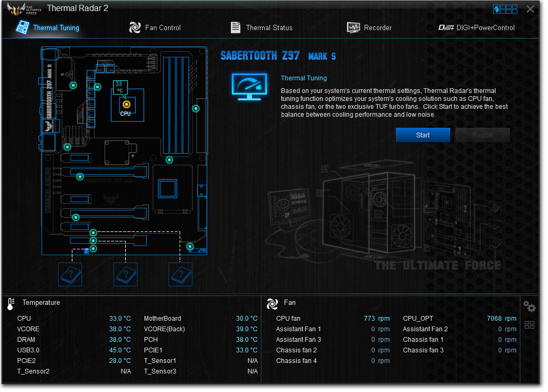Click the CPU temperature value 33.0 °C
The height and width of the screenshot is (392, 548).
tap(120, 318)
